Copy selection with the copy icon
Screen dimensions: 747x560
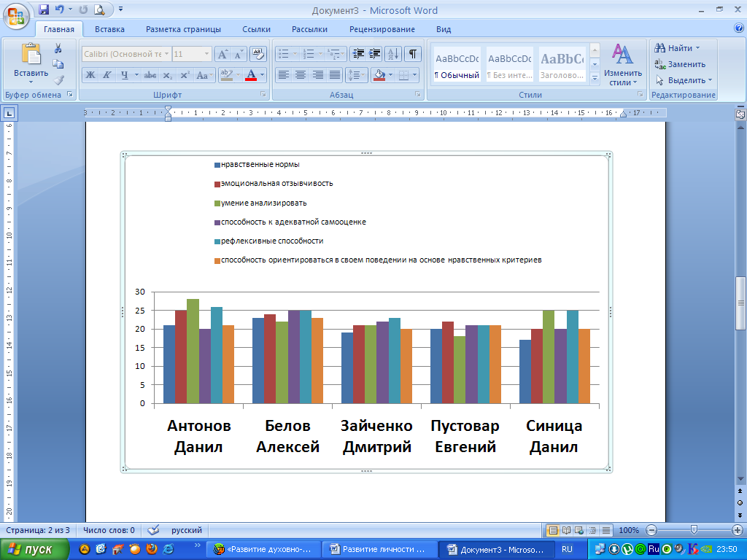tap(58, 64)
